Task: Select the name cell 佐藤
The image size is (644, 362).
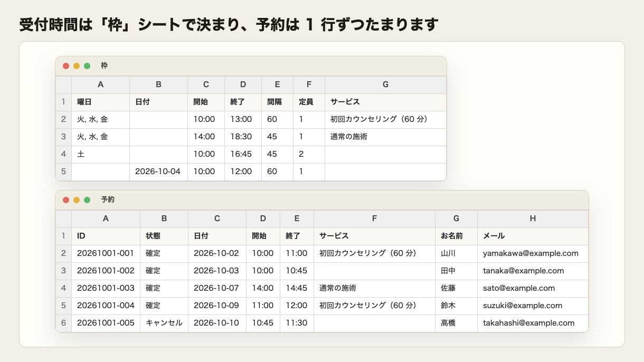Action: (x=457, y=289)
